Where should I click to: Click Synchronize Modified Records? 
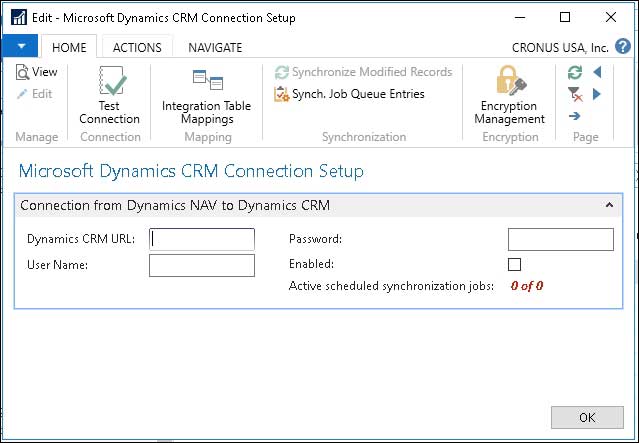pos(364,72)
